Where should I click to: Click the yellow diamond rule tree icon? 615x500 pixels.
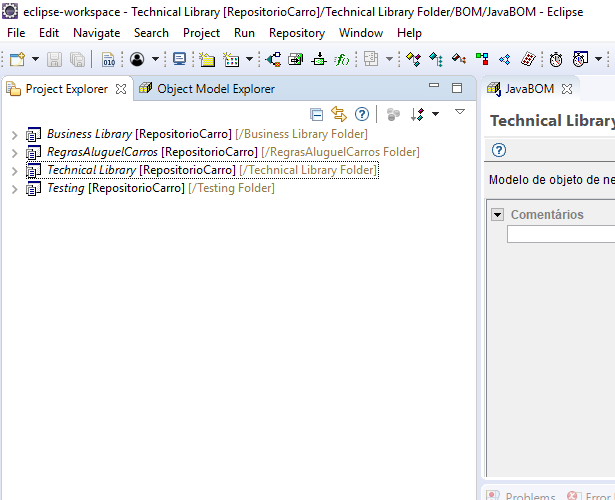tap(413, 60)
